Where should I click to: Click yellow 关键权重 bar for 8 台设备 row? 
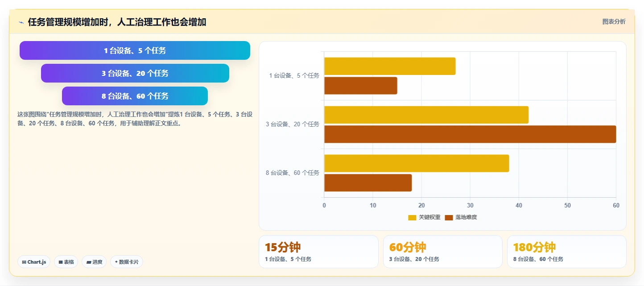click(417, 163)
